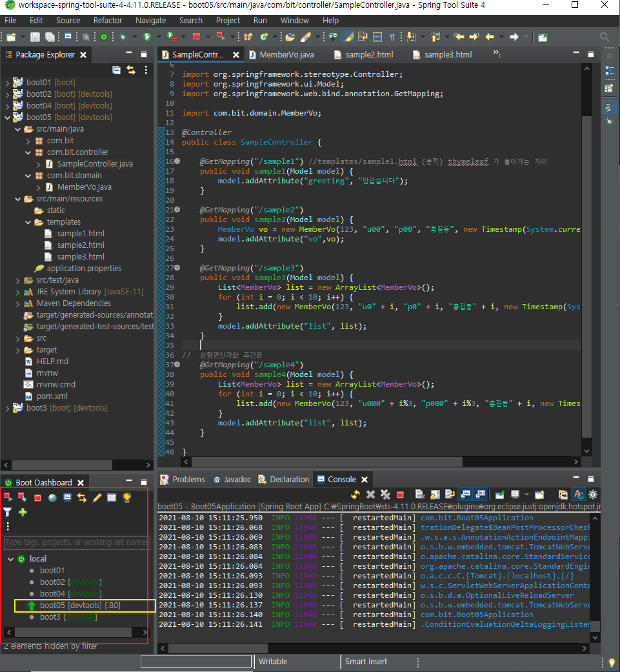The image size is (620, 672).
Task: Click lightbulb icon in Boot Dashboard
Action: click(126, 498)
